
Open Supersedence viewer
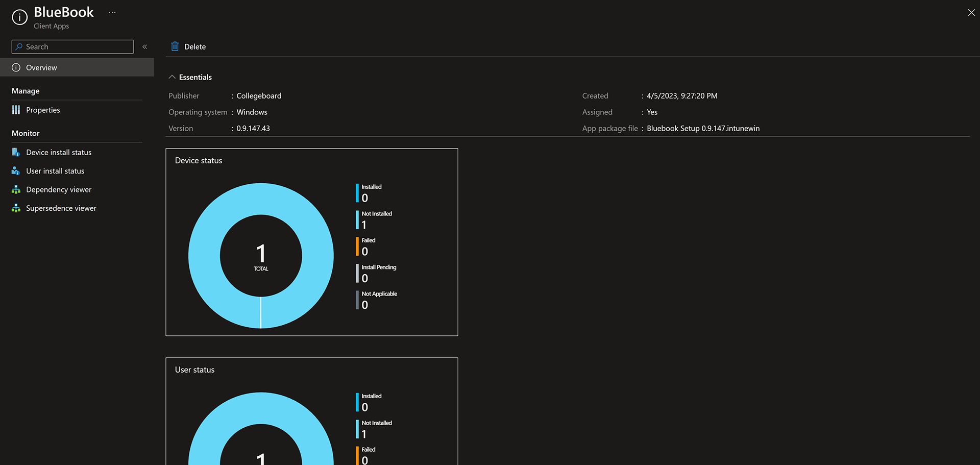(x=61, y=208)
